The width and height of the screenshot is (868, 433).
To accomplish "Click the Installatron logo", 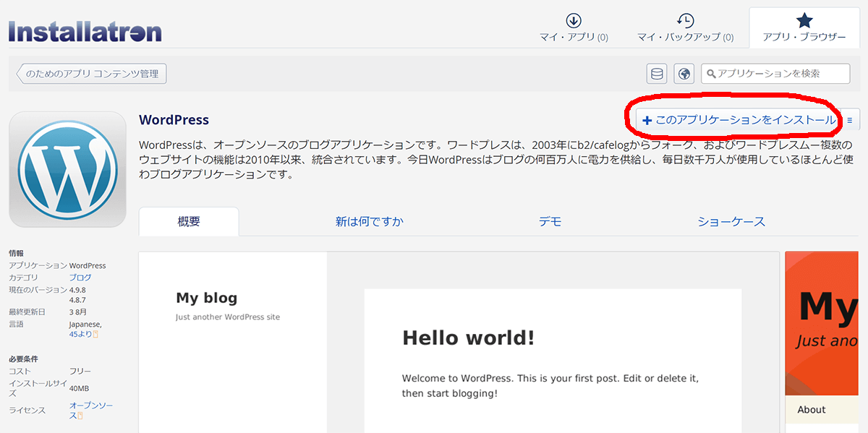I will [85, 32].
